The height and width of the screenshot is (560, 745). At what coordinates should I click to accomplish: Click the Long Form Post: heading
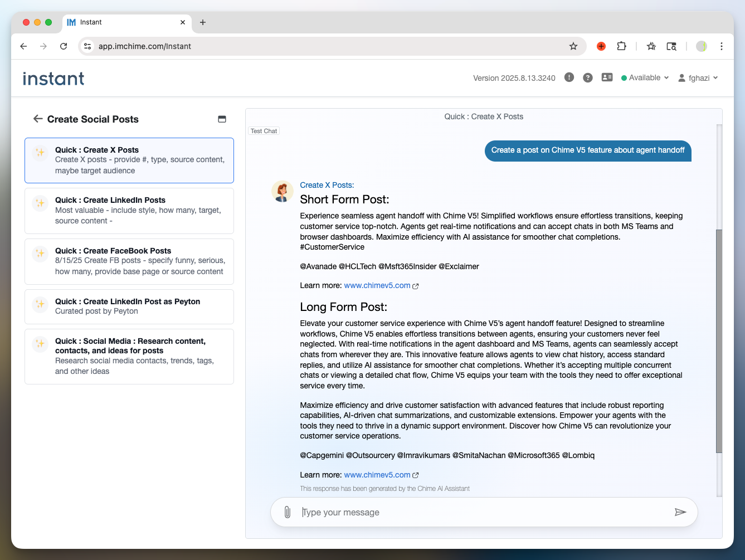click(343, 307)
